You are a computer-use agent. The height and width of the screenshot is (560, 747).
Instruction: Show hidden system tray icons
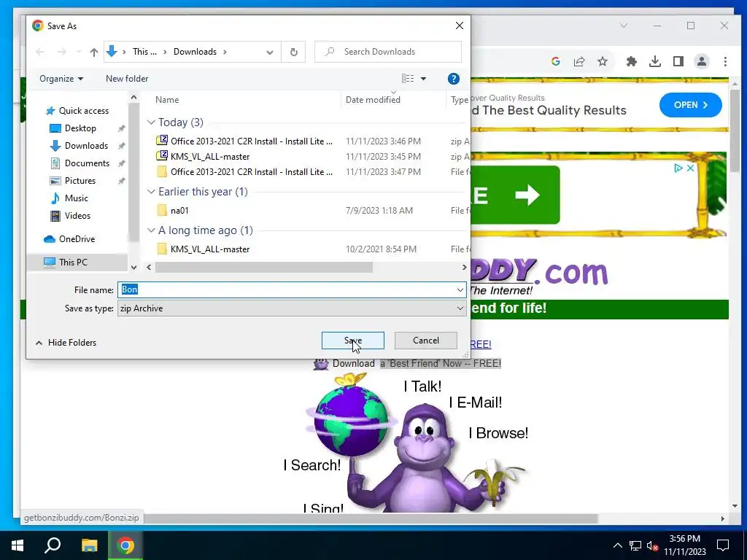[617, 545]
